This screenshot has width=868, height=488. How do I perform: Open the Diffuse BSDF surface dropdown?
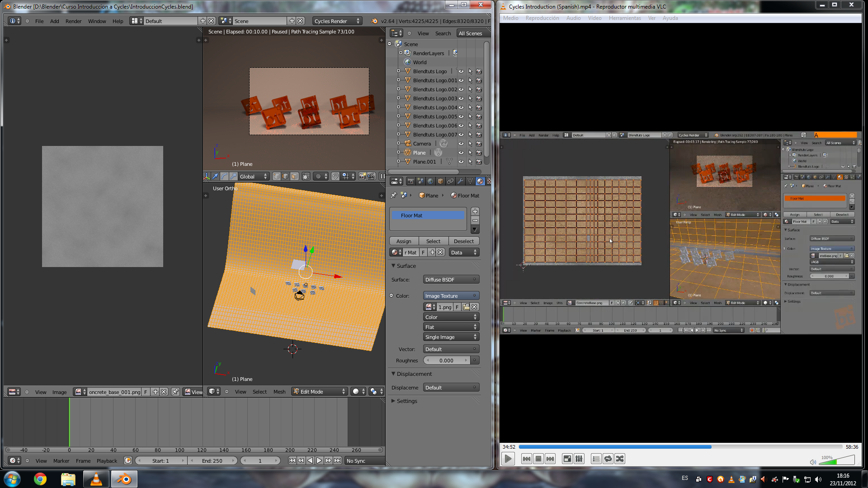(451, 280)
